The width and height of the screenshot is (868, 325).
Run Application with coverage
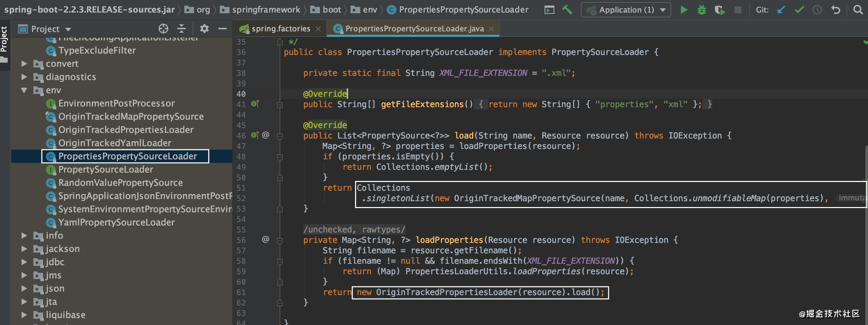point(720,10)
